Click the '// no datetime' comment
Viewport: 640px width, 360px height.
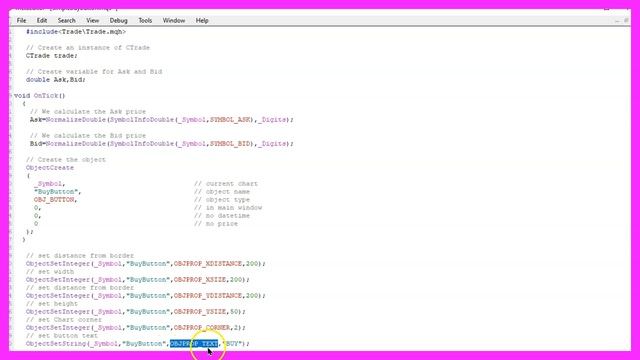coord(222,216)
